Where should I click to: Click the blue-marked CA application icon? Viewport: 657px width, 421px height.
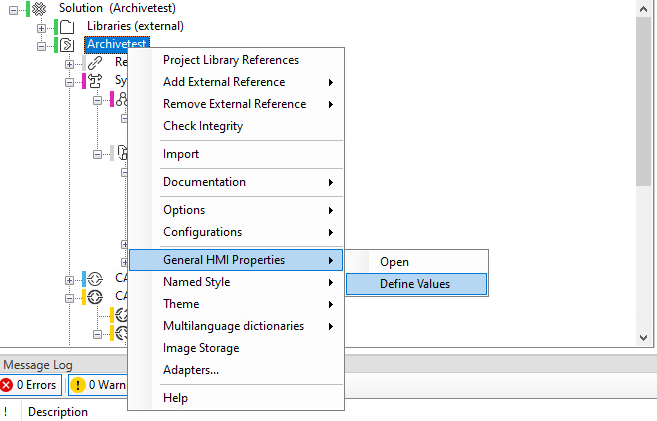pos(95,279)
